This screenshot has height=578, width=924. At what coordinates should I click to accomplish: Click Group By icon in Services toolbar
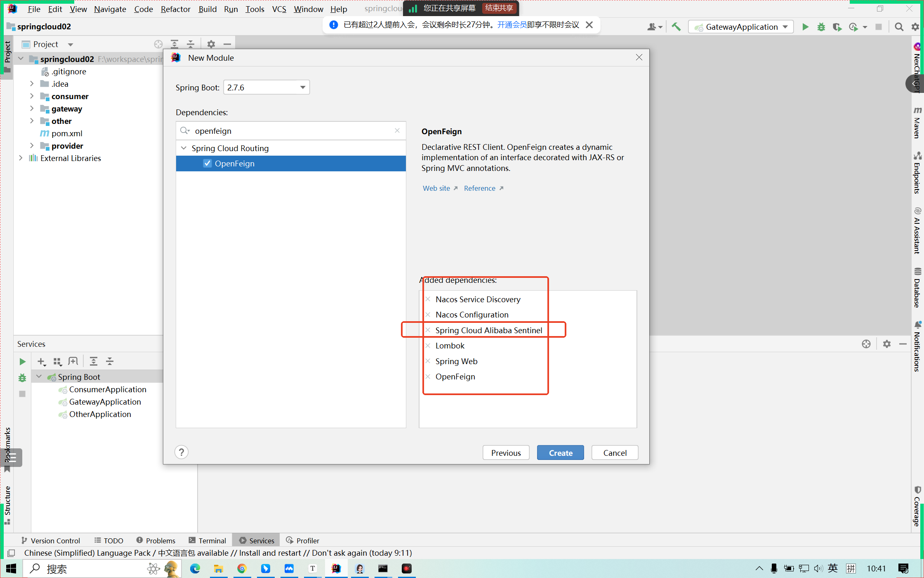57,362
